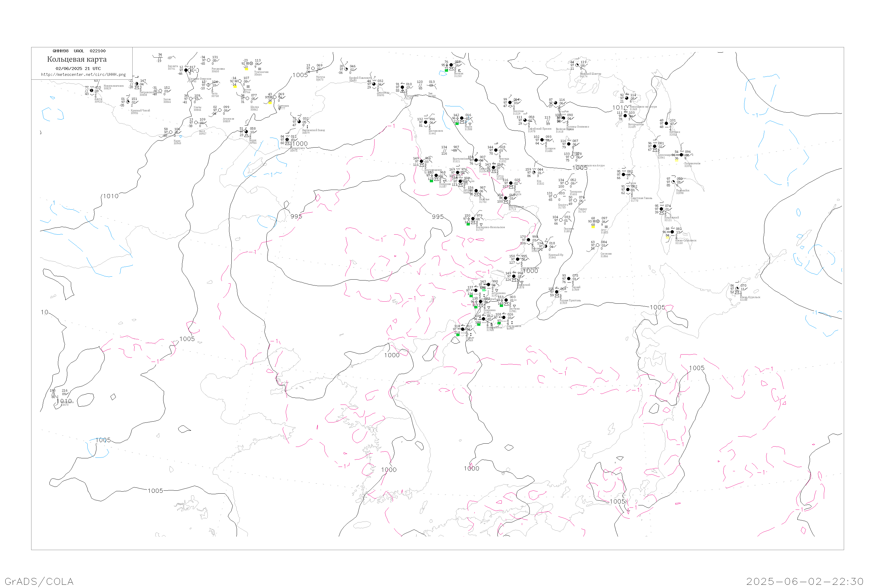Screen dimensions: 882x588
Task: Click the Поронайск partly-filled station circle
Action: click(673, 182)
